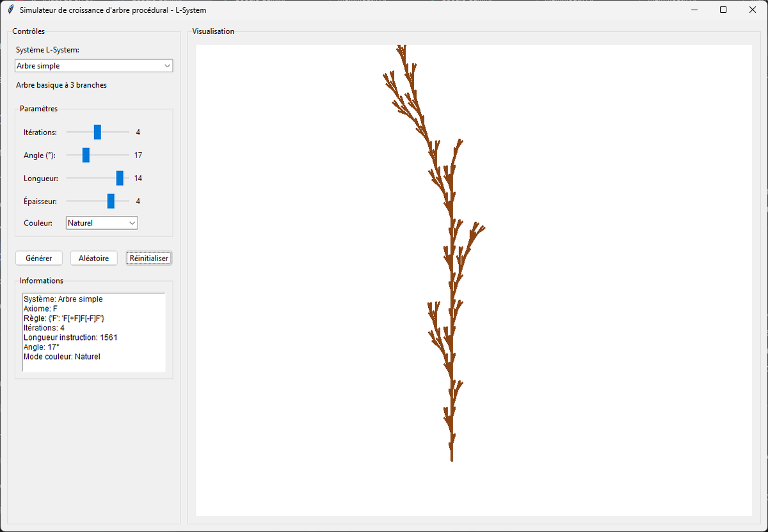Image resolution: width=768 pixels, height=532 pixels.
Task: Click the feather app icon in title bar
Action: click(10, 10)
